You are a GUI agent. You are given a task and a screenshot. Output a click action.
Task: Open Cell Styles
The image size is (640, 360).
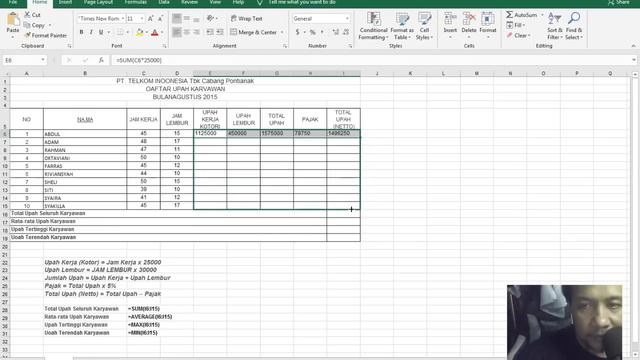(424, 26)
